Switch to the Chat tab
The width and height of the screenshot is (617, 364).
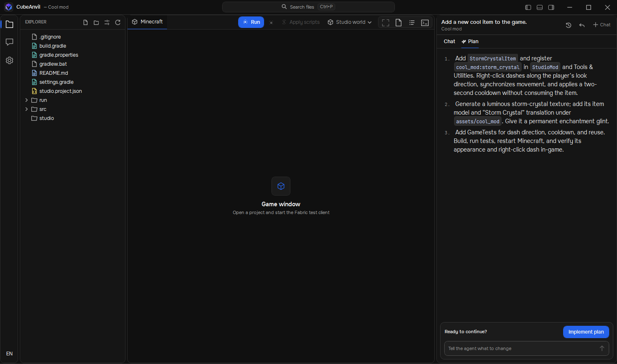pos(449,41)
